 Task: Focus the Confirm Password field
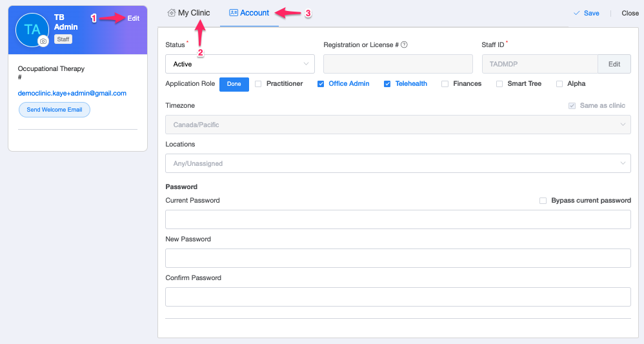[x=398, y=297]
